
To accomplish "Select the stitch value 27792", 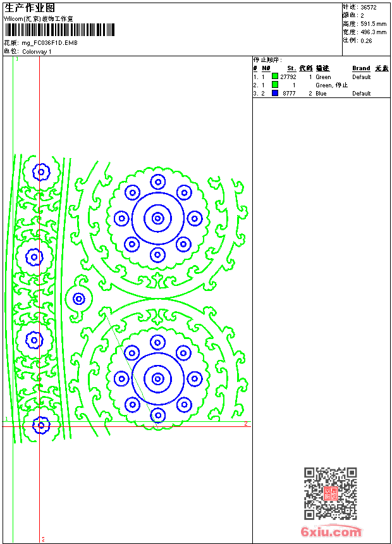I will [288, 77].
